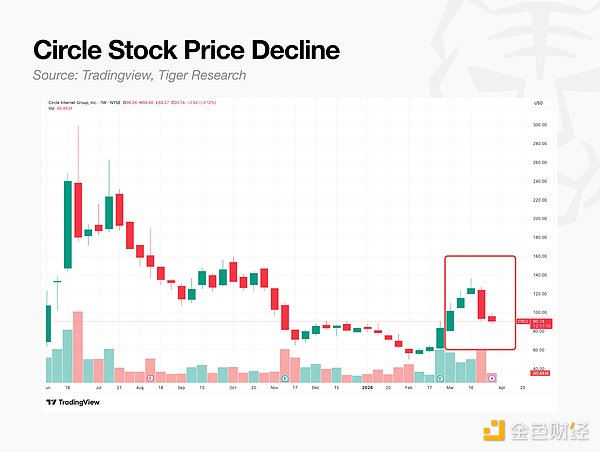This screenshot has height=452, width=600.
Task: Click the Vol indicator legend label
Action: [51, 109]
